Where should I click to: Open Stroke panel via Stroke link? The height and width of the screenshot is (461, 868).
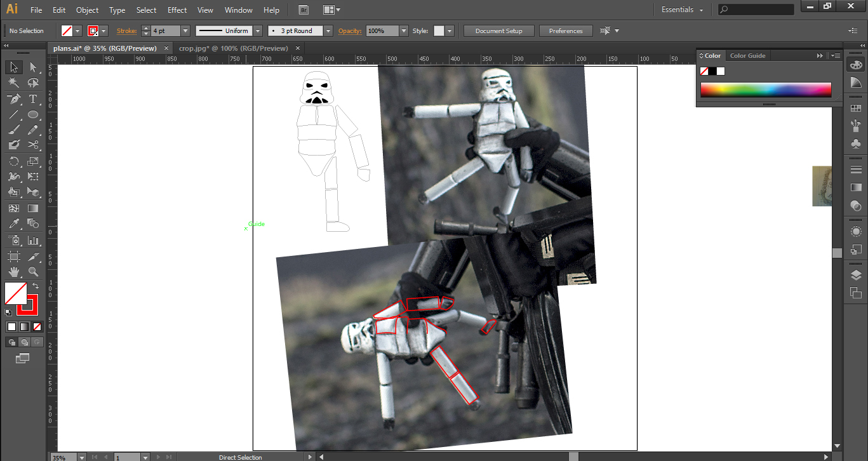coord(126,30)
